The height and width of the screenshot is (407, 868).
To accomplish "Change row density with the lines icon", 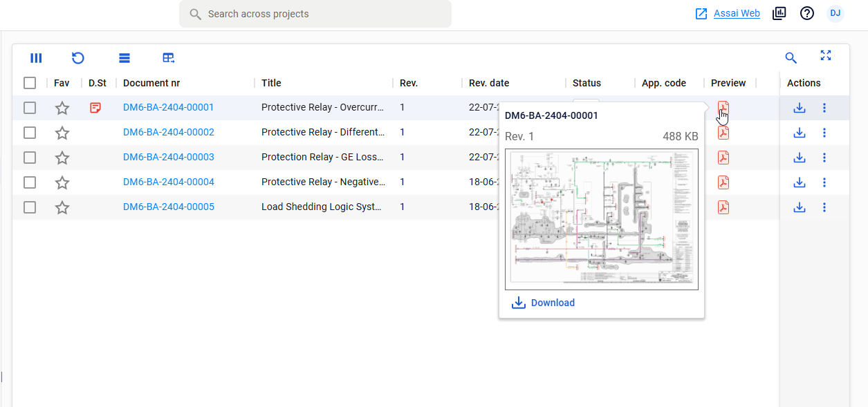I will tap(124, 58).
